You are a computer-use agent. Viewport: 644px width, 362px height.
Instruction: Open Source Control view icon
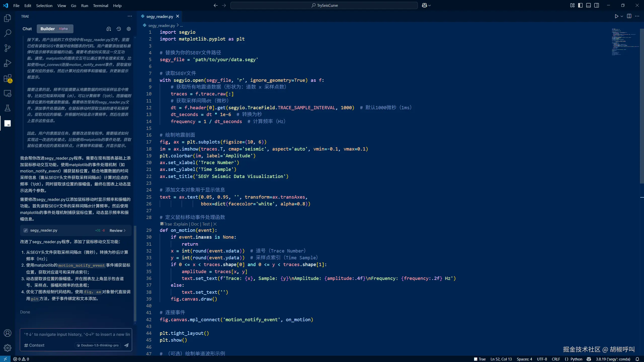8,48
